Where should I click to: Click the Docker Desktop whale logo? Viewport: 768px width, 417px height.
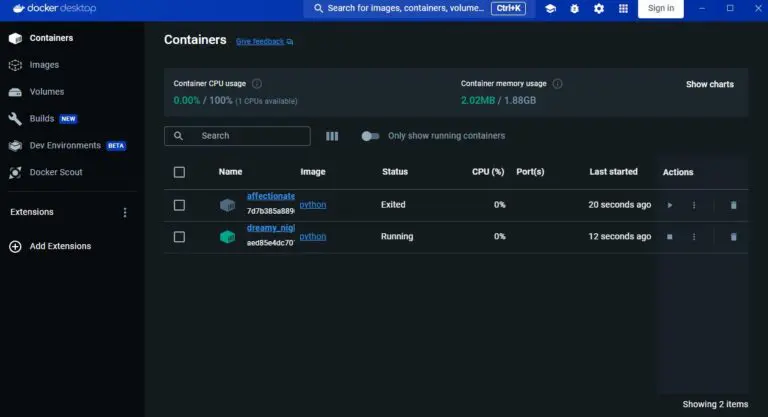pyautogui.click(x=19, y=8)
